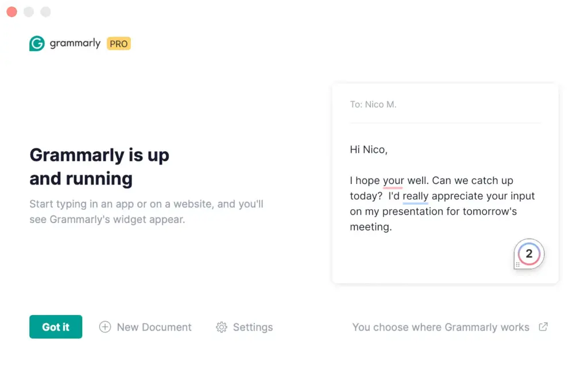
Task: Click the external link arrow icon
Action: [543, 327]
